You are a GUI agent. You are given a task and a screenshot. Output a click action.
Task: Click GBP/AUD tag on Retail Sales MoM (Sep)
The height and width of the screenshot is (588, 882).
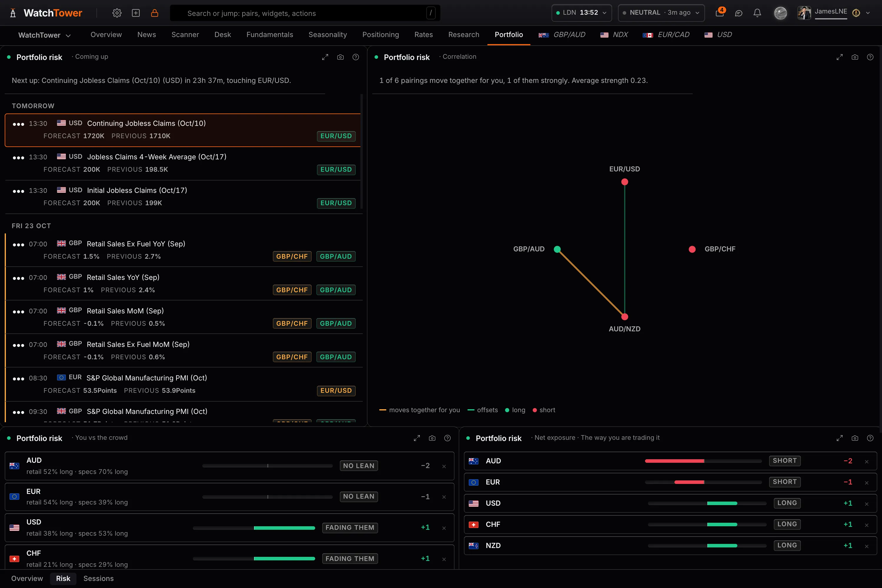click(336, 324)
